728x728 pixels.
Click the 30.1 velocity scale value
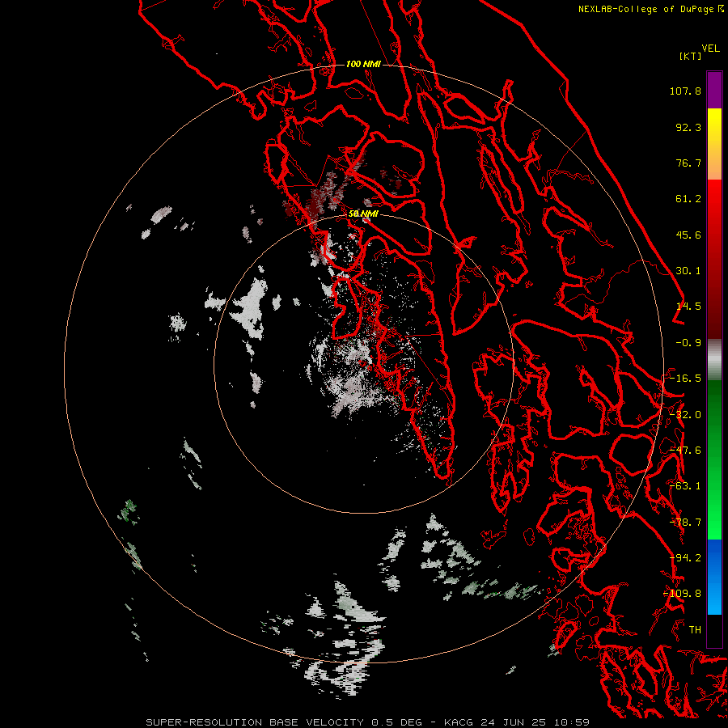point(688,271)
